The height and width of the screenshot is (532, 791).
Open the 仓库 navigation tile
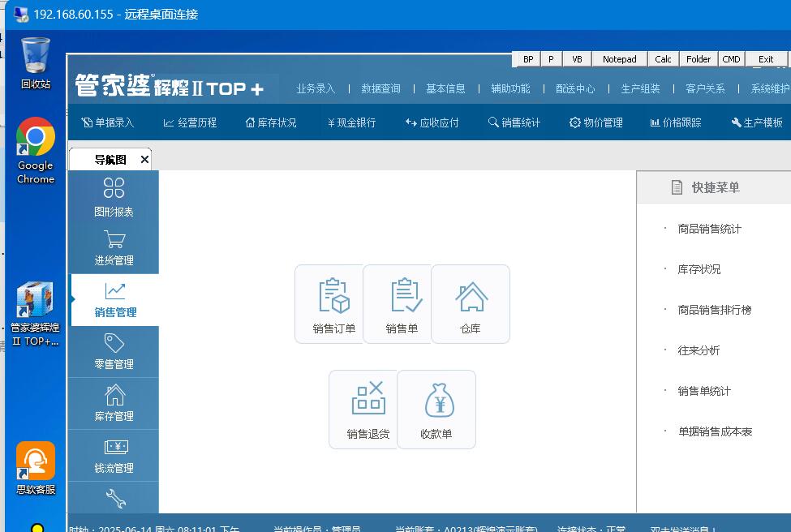pyautogui.click(x=471, y=304)
